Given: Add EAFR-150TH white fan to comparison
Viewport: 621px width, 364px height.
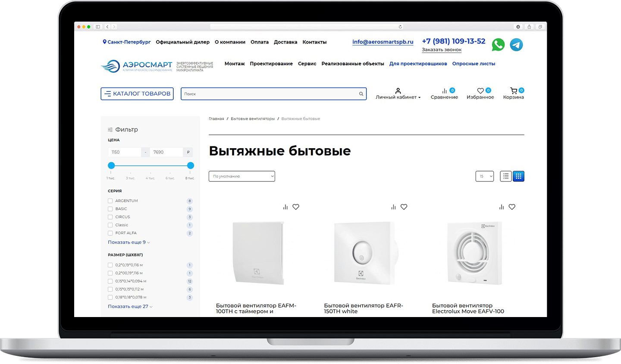Looking at the screenshot, I should pyautogui.click(x=393, y=207).
